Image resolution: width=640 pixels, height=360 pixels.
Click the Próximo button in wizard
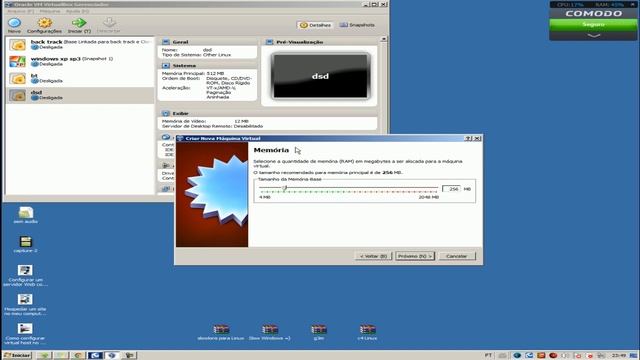pyautogui.click(x=415, y=256)
